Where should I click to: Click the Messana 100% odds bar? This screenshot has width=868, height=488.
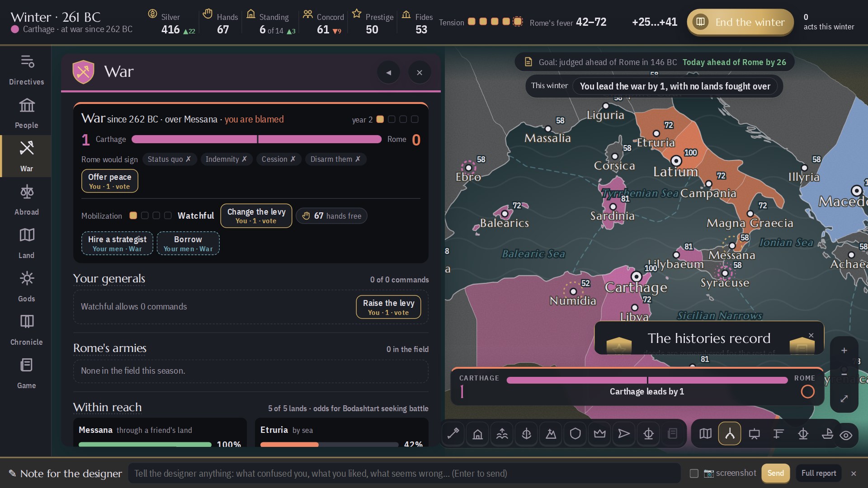[x=145, y=445]
